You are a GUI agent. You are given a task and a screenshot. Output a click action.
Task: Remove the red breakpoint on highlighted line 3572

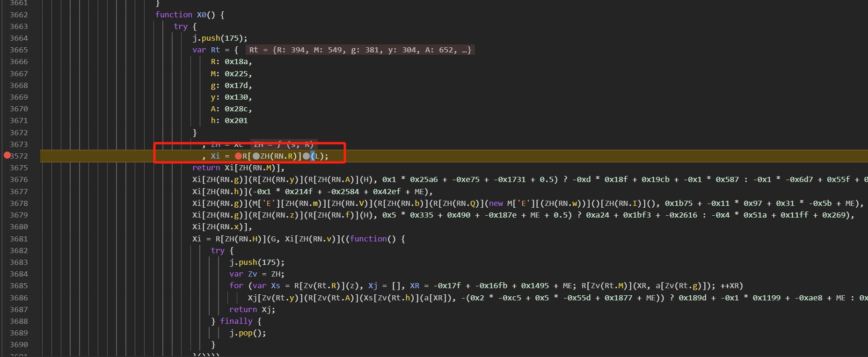coord(7,155)
